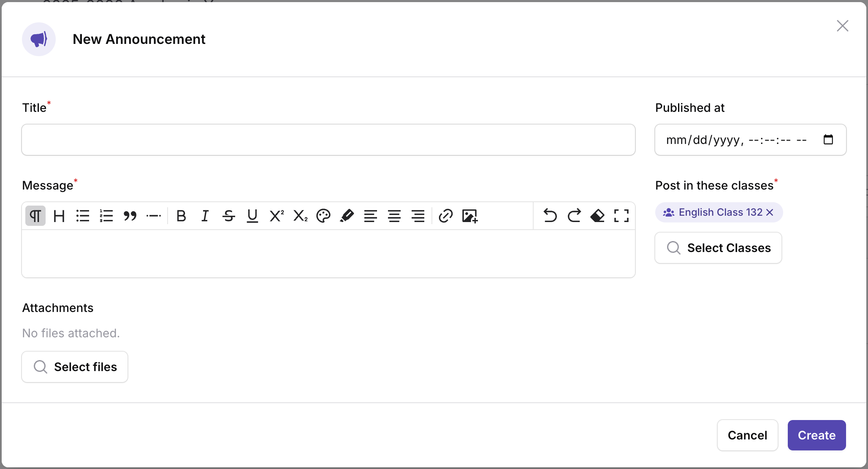This screenshot has height=469, width=868.
Task: Toggle bold formatting in the message toolbar
Action: coord(181,216)
